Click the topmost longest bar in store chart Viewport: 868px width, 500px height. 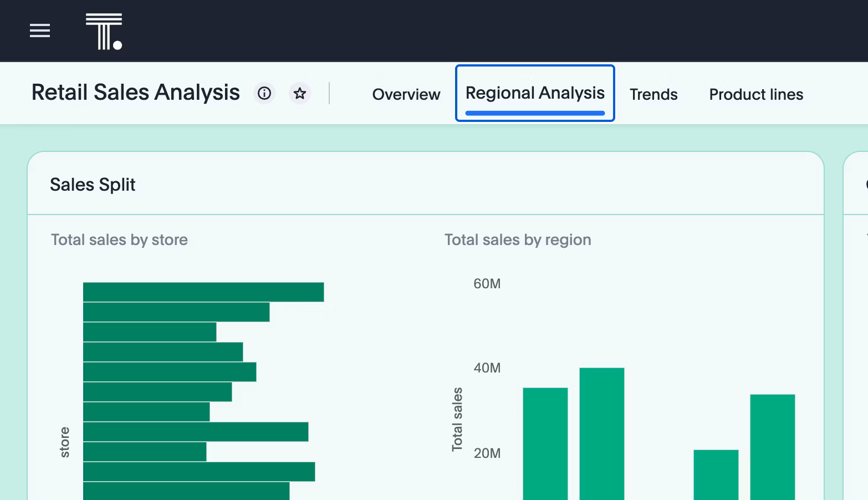click(203, 292)
